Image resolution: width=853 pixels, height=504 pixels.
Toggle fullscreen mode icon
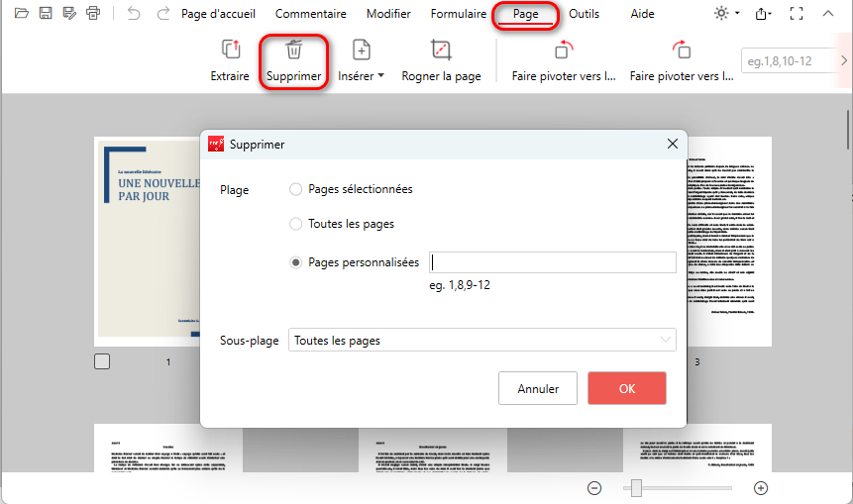797,14
